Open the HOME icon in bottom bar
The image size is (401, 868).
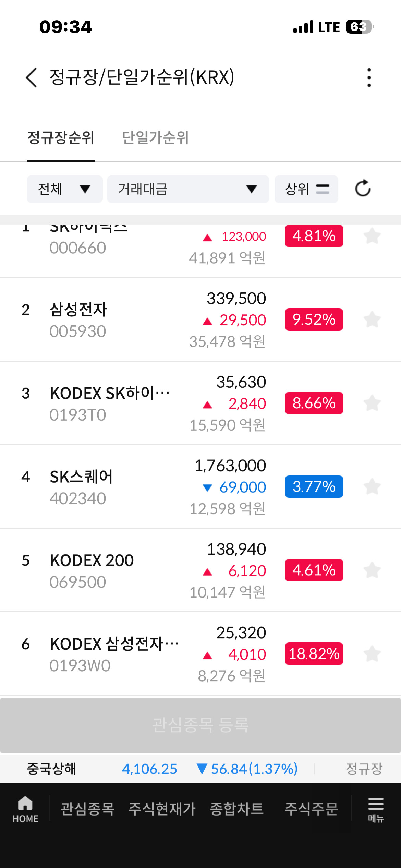coord(25,809)
